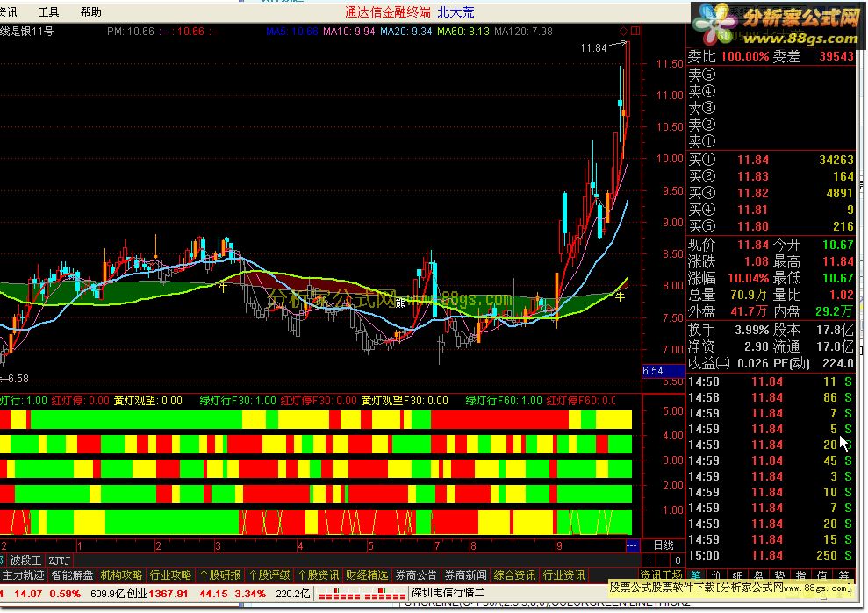Screen dimensions: 868x613
Task: Click the 买① bid row at 11.84
Action: (x=771, y=160)
